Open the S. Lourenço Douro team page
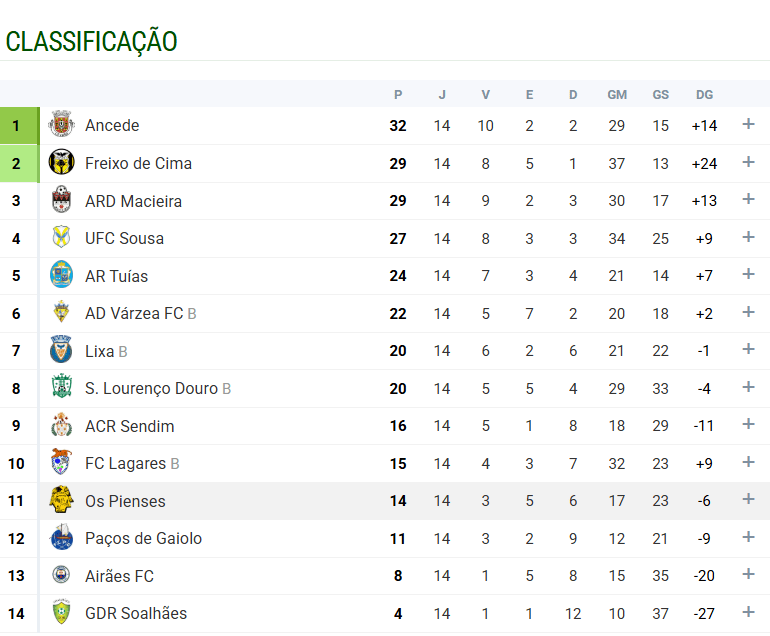770x636 pixels. (151, 388)
